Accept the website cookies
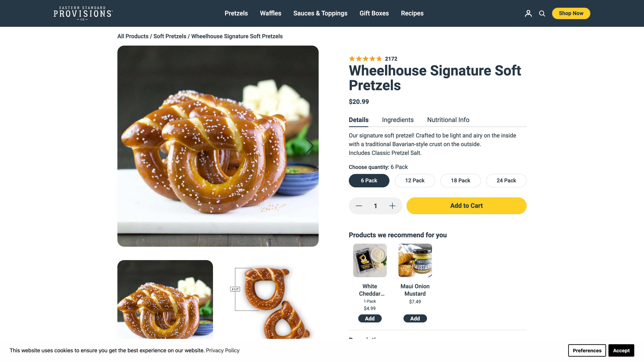 (x=621, y=350)
